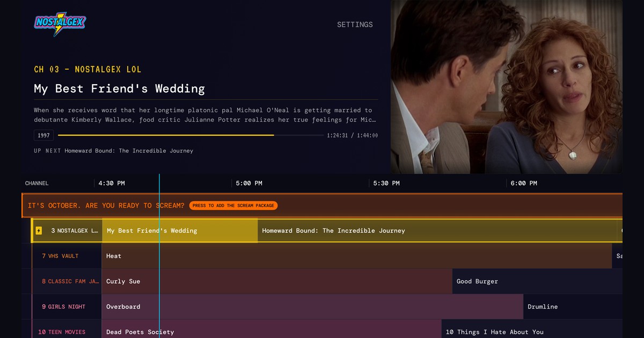
Task: Choose channel 9 Girls Night
Action: 67,307
